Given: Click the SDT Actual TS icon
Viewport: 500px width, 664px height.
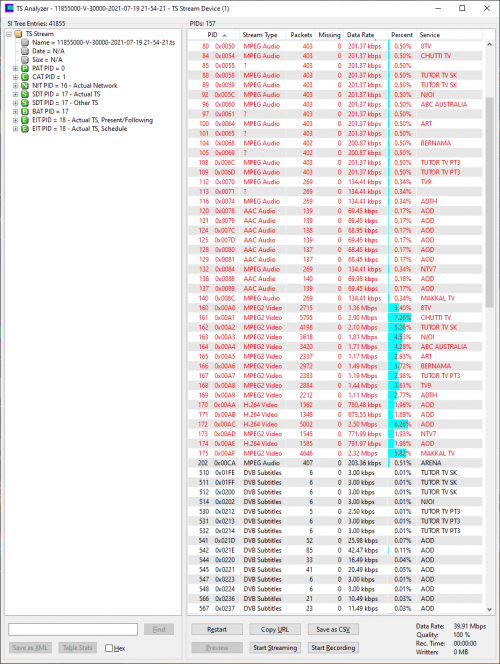Looking at the screenshot, I should click(x=25, y=94).
